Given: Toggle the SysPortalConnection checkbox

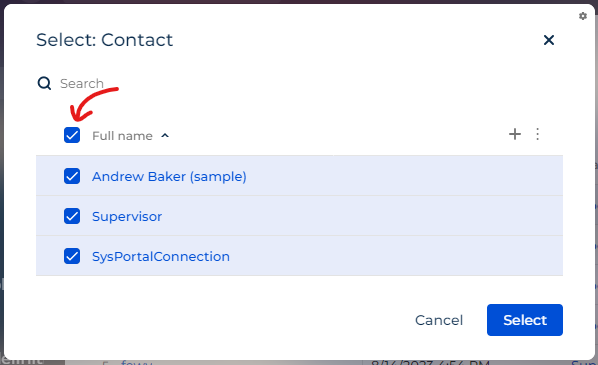Looking at the screenshot, I should pyautogui.click(x=72, y=256).
